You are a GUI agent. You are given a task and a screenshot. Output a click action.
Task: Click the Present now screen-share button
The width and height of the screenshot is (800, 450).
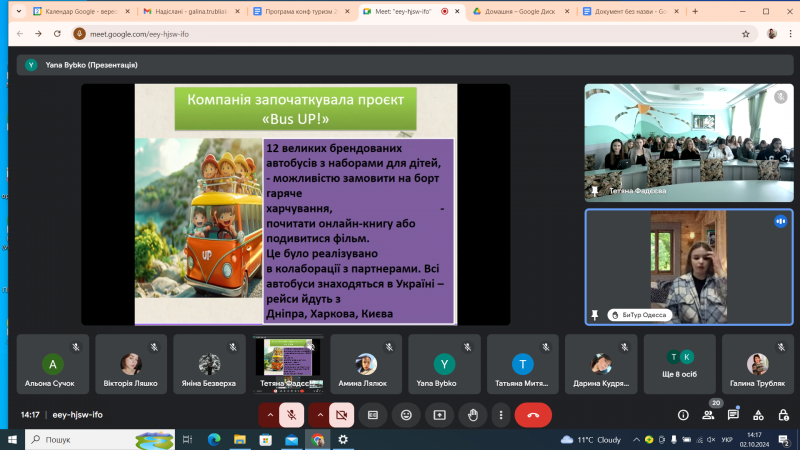click(439, 415)
